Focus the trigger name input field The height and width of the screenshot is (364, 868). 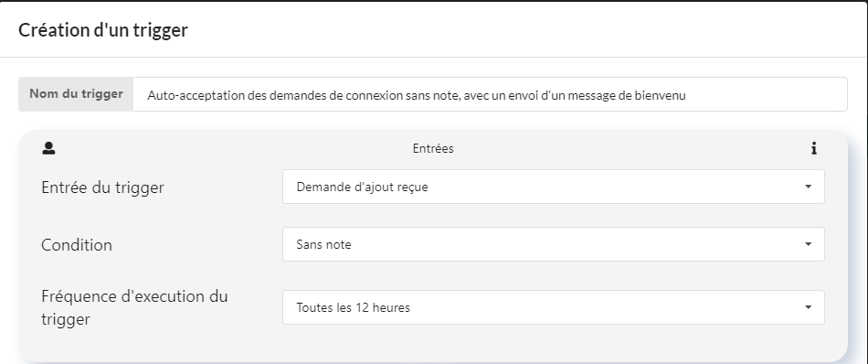[x=490, y=95]
